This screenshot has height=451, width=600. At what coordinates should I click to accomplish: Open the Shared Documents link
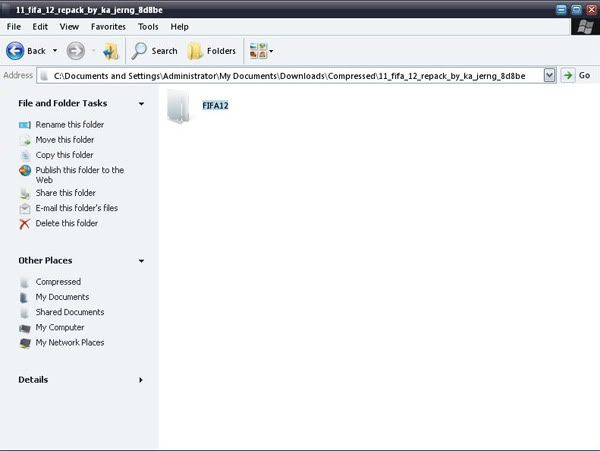pyautogui.click(x=70, y=312)
